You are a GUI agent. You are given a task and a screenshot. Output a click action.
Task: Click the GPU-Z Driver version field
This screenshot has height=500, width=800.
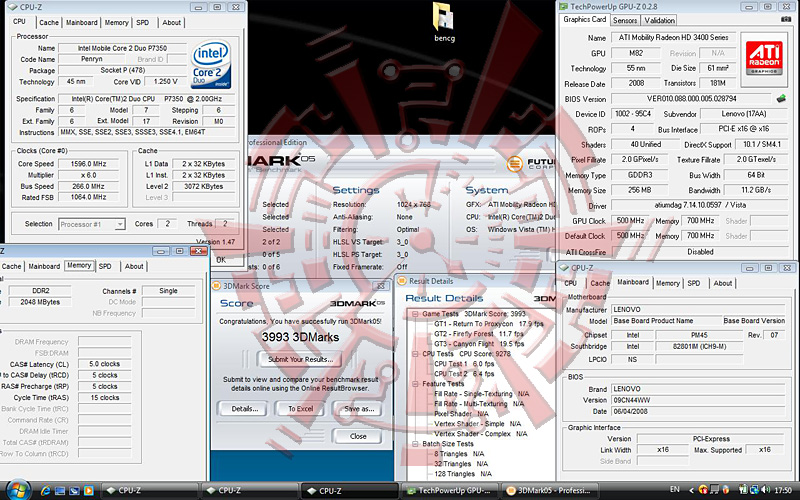point(698,205)
